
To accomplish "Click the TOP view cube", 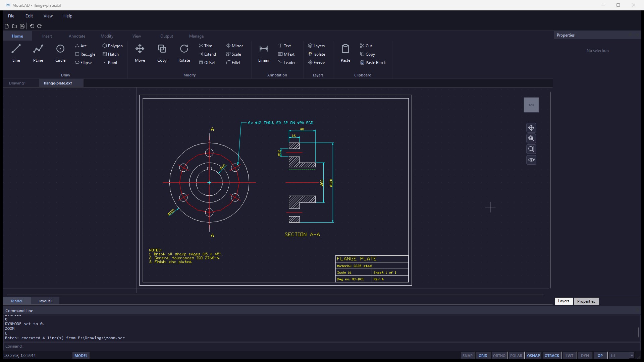I will pyautogui.click(x=531, y=105).
